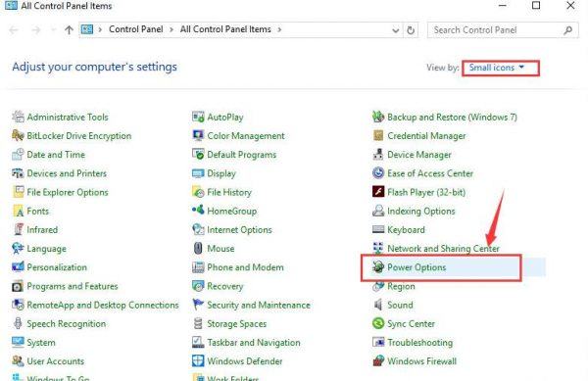
Task: Click the BitLocker Drive Encryption icon
Action: pyautogui.click(x=18, y=135)
